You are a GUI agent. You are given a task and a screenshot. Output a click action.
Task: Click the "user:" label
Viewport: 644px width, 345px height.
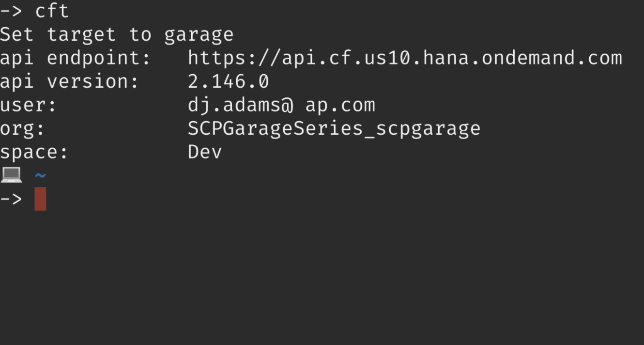coord(29,105)
